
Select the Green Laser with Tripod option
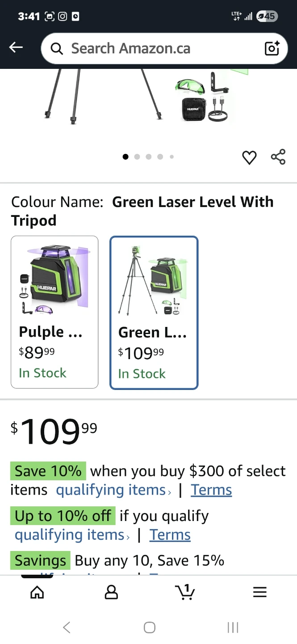point(154,313)
